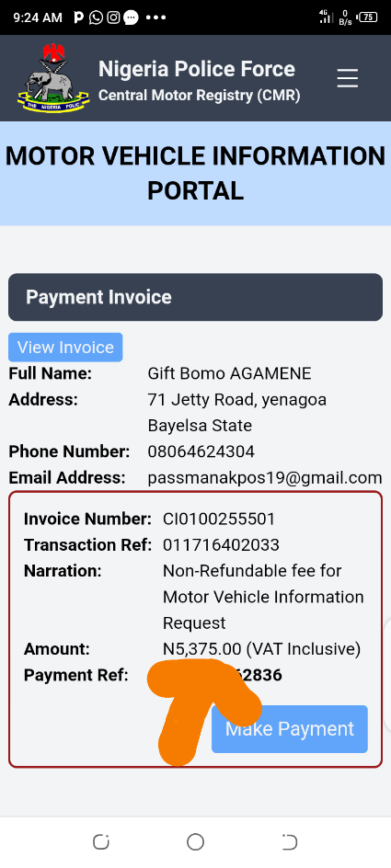Tap the three-dot more notifications icon
The height and width of the screenshot is (868, 391).
click(x=155, y=17)
